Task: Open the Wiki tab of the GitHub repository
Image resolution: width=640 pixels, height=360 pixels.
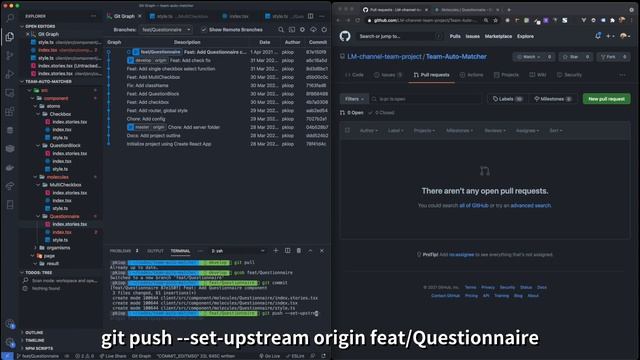Action: coord(538,75)
